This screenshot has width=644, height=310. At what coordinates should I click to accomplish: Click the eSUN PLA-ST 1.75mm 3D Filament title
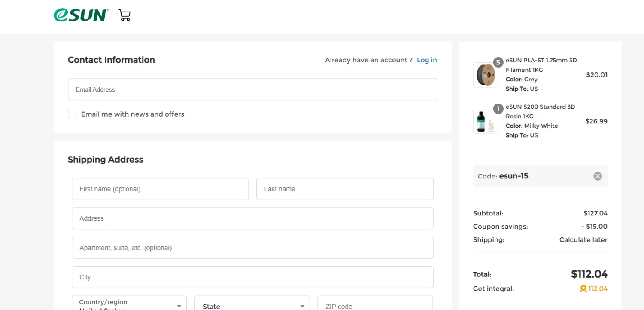(541, 65)
